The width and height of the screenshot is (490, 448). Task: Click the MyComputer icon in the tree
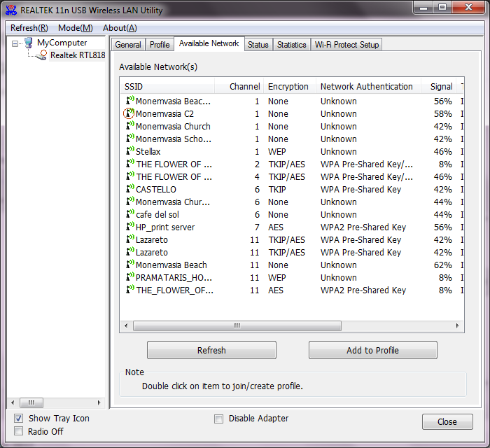[x=28, y=43]
